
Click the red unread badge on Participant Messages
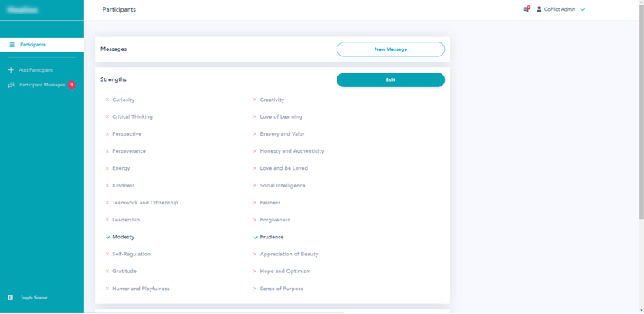[x=72, y=85]
